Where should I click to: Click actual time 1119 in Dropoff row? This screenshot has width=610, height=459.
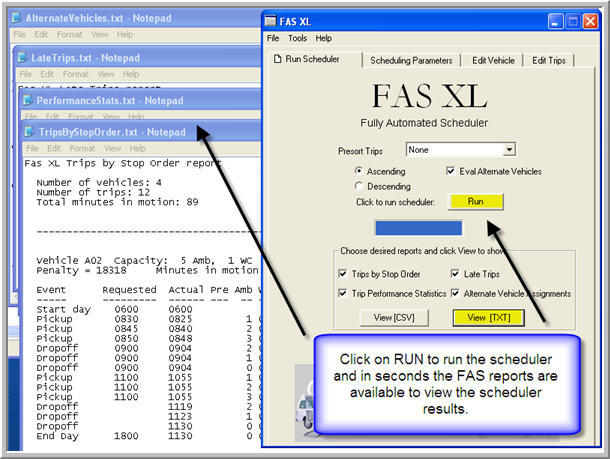coord(180,406)
